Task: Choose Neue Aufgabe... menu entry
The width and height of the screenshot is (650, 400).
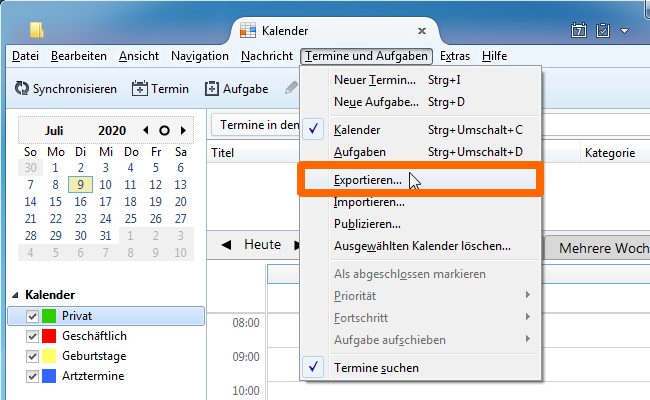Action: coord(421,102)
